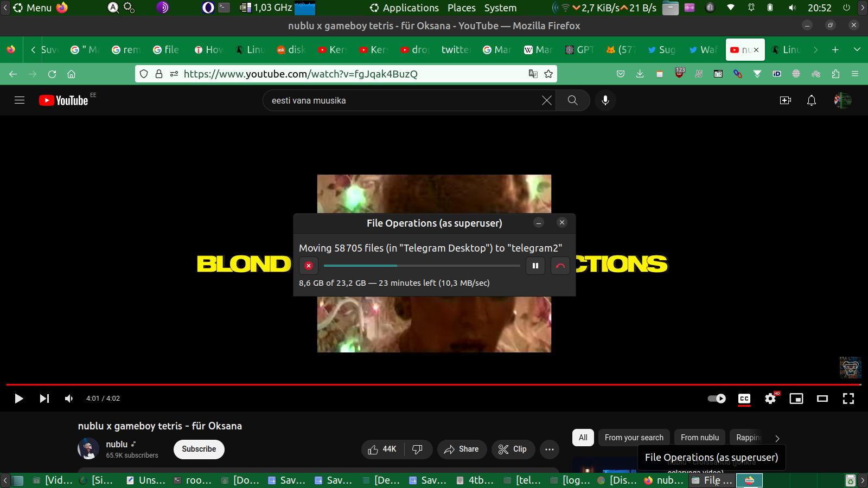Switch to the 'File ...' taskbar window

click(x=712, y=480)
